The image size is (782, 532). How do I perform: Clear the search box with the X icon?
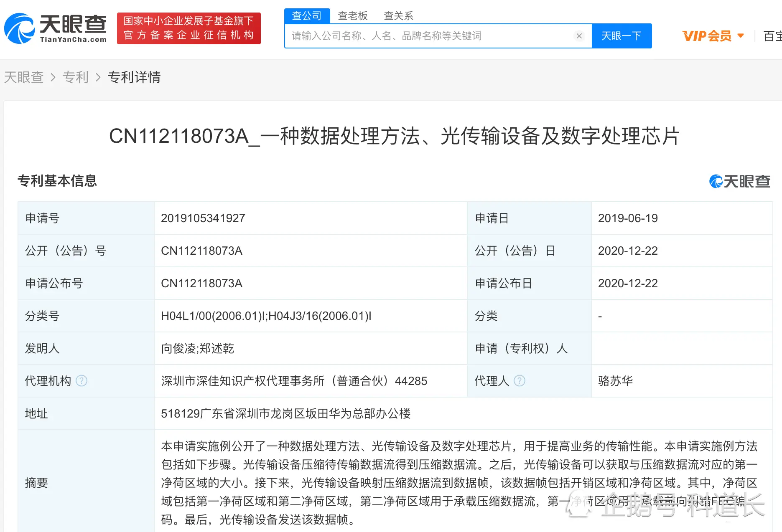579,36
